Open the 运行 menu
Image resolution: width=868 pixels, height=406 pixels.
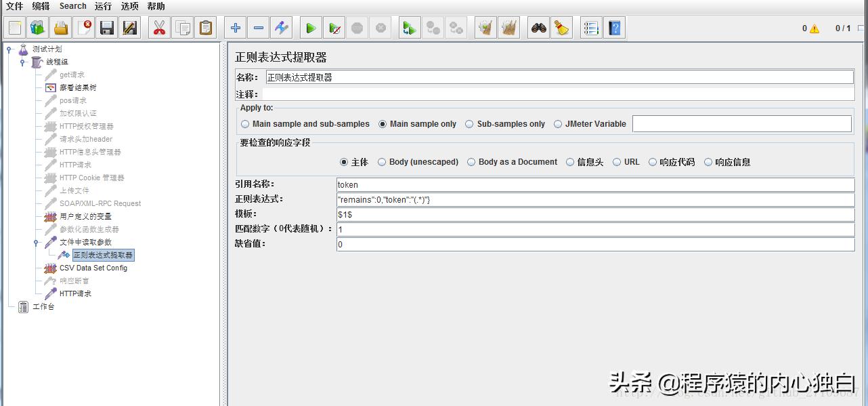(102, 6)
